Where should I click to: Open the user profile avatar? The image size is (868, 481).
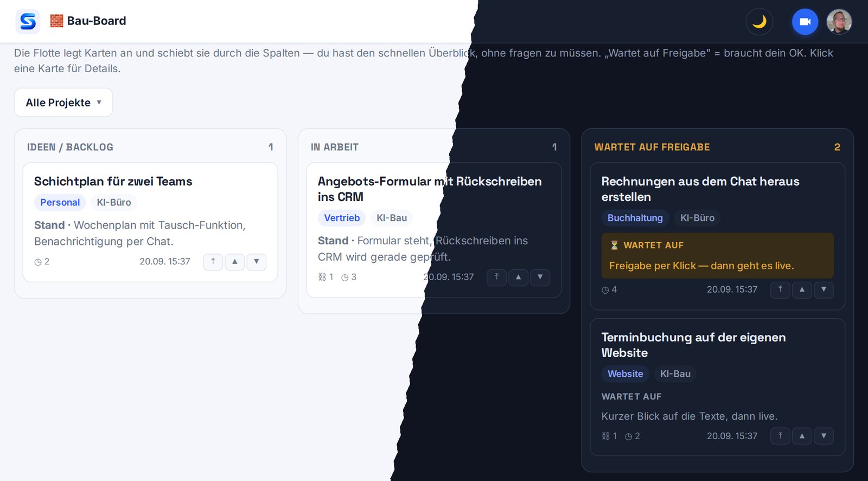(839, 22)
